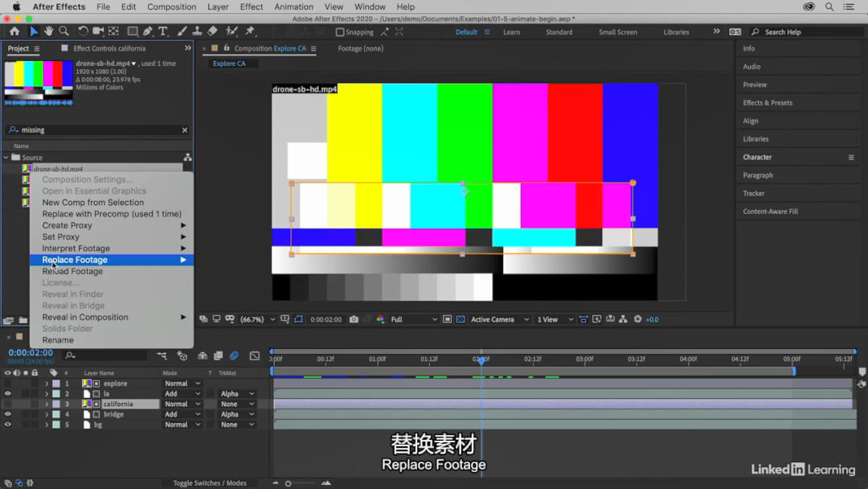Click Toggle Switches / Modes button
Image resolution: width=868 pixels, height=489 pixels.
210,483
